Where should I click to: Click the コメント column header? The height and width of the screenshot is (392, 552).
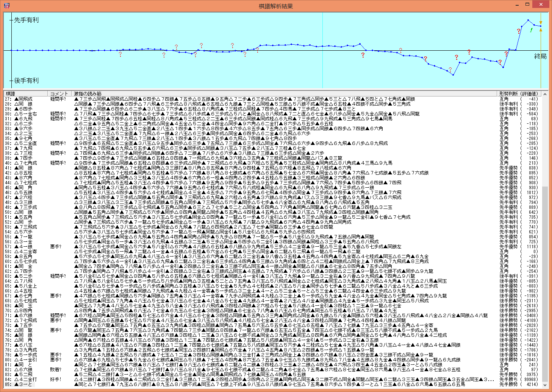pyautogui.click(x=59, y=93)
